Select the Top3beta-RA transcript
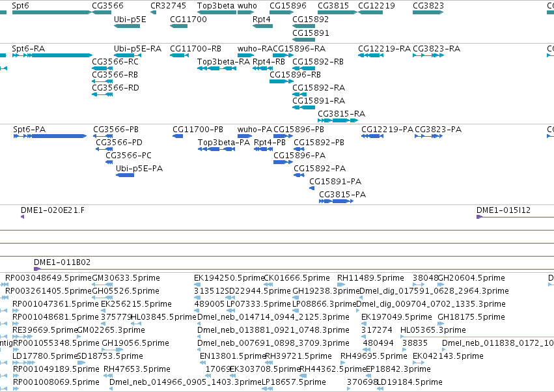This screenshot has width=554, height=392. (217, 68)
